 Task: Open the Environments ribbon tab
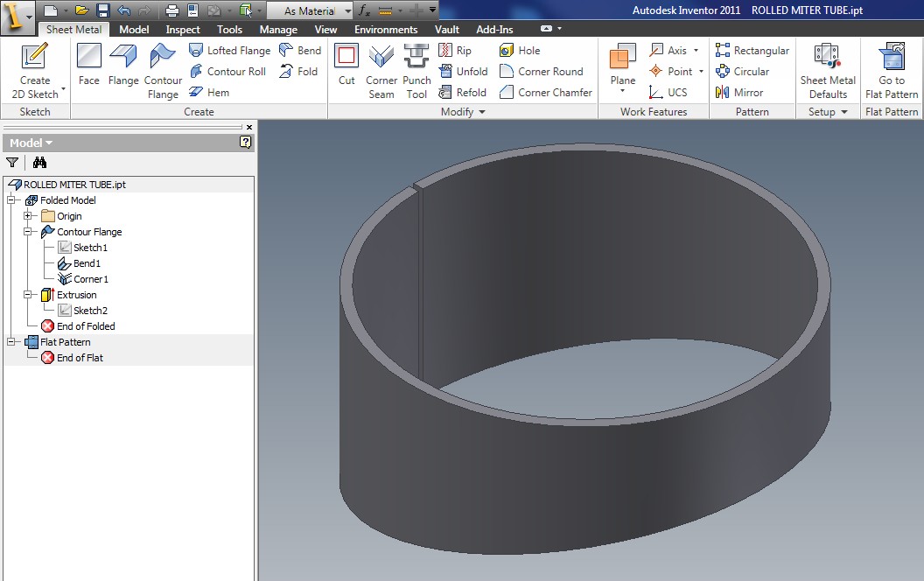point(386,30)
